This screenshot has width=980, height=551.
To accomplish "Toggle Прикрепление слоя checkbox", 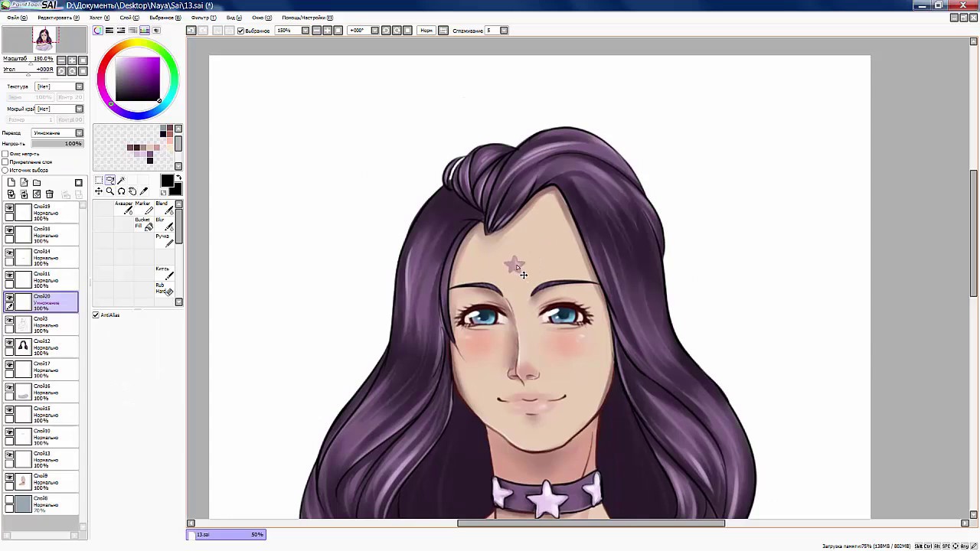I will [5, 162].
